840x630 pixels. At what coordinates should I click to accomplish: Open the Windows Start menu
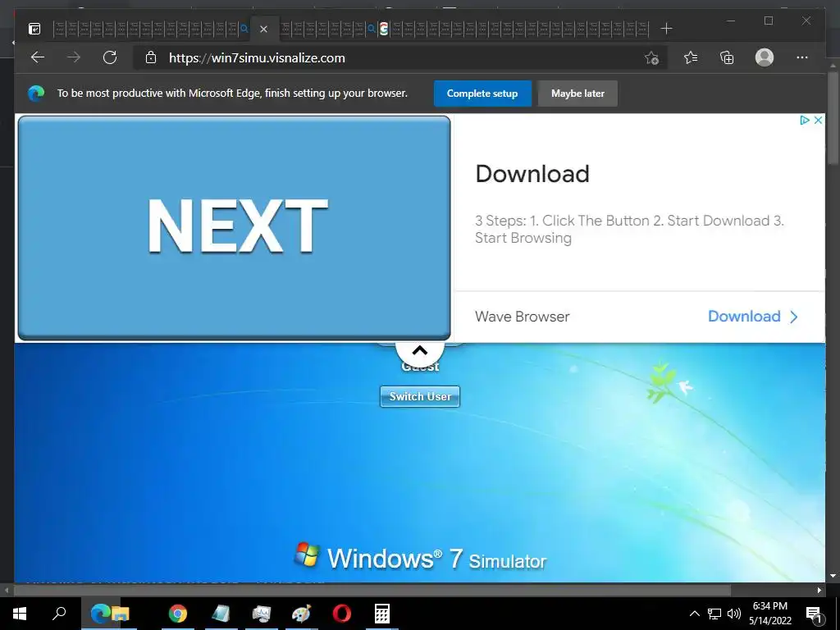(x=20, y=614)
